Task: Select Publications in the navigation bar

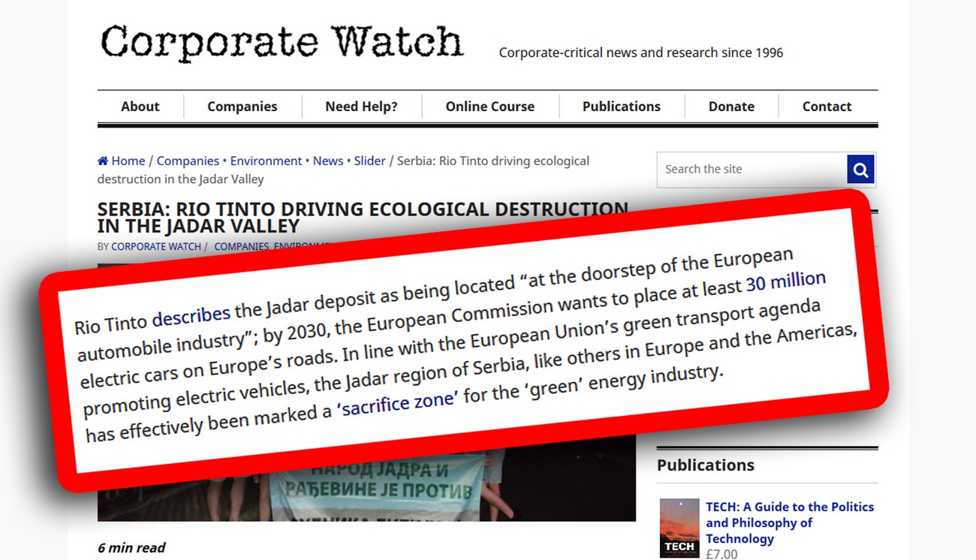Action: tap(622, 107)
